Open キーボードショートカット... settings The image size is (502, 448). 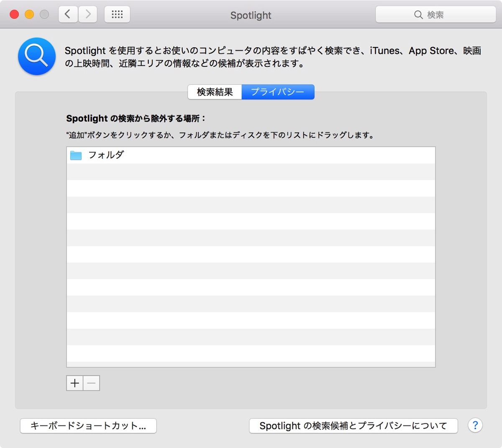click(x=88, y=426)
